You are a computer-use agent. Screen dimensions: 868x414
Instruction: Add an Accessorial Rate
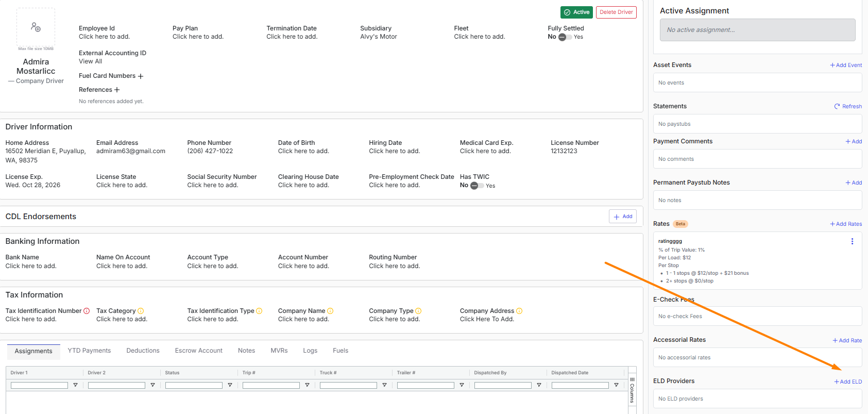pyautogui.click(x=847, y=340)
